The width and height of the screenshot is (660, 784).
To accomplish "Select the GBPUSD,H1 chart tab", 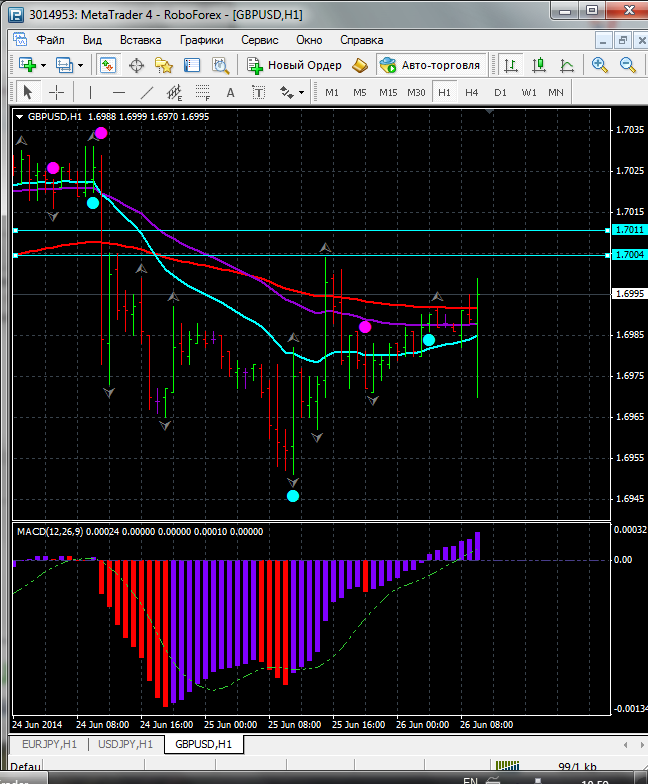I will tap(204, 744).
